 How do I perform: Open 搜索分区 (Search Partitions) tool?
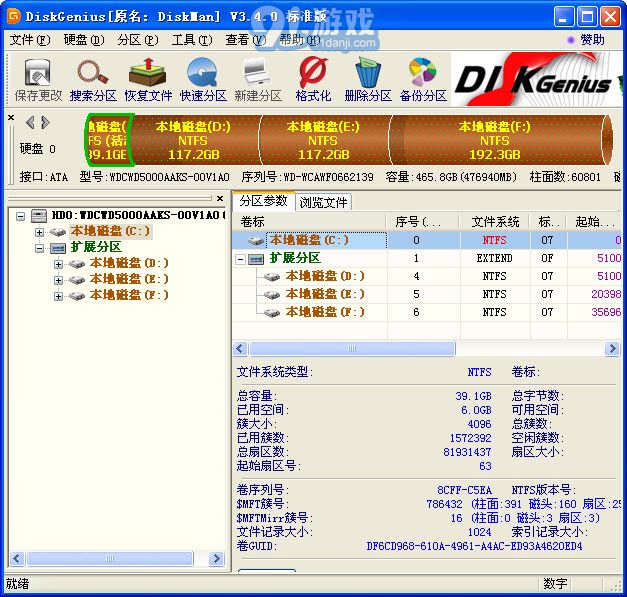click(x=93, y=80)
